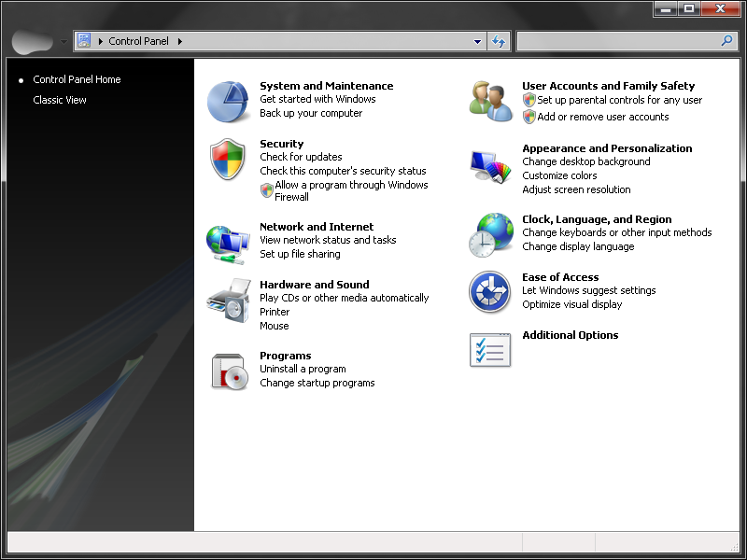Open the Network and Internet globe icon
The height and width of the screenshot is (560, 747).
[228, 244]
